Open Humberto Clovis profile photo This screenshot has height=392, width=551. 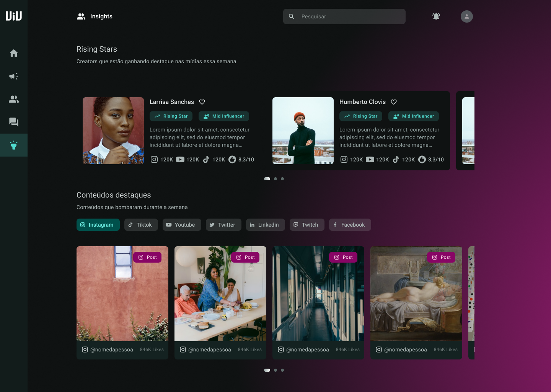(x=303, y=131)
